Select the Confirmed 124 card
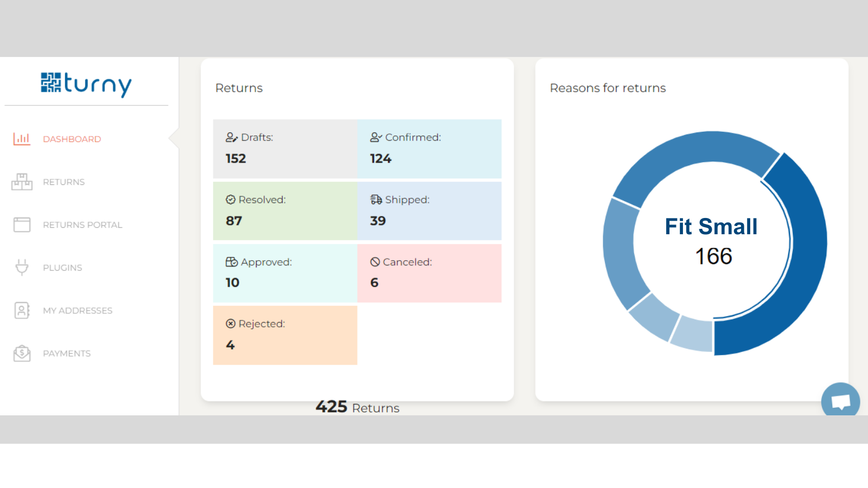 pos(430,149)
